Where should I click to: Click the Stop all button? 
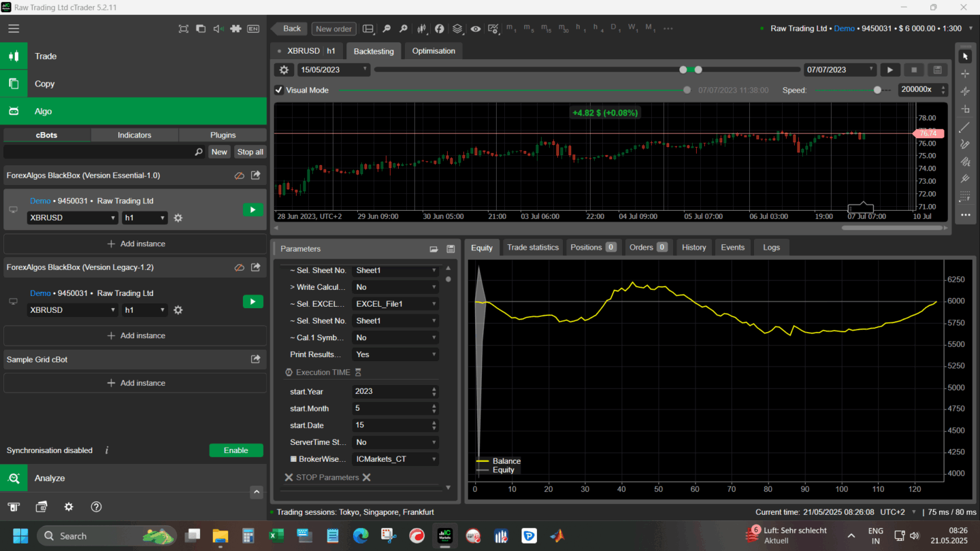coord(250,152)
